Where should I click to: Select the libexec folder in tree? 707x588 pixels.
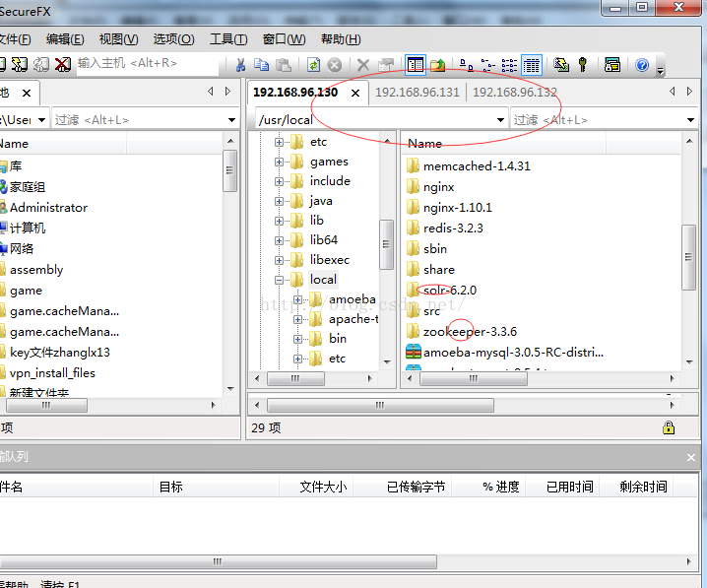[330, 260]
